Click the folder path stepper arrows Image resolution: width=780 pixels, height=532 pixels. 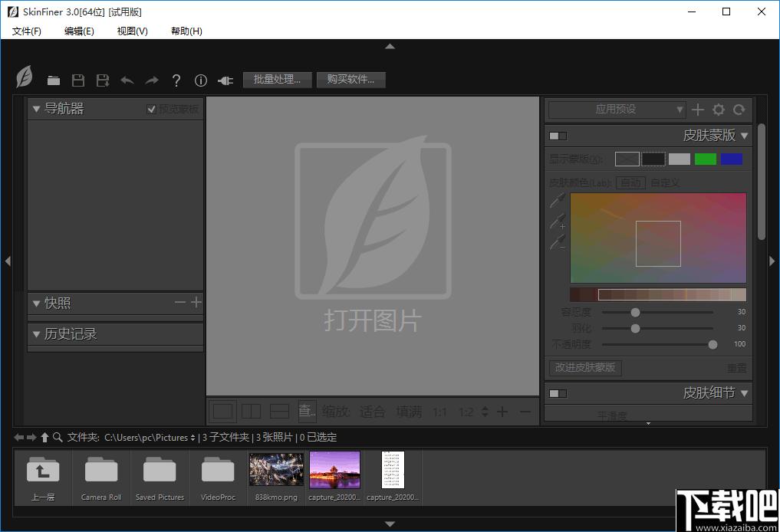tap(193, 438)
